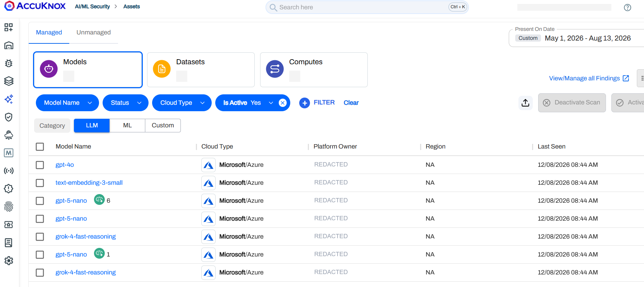Open the boxed M sidebar icon
This screenshot has width=644, height=287.
9,153
